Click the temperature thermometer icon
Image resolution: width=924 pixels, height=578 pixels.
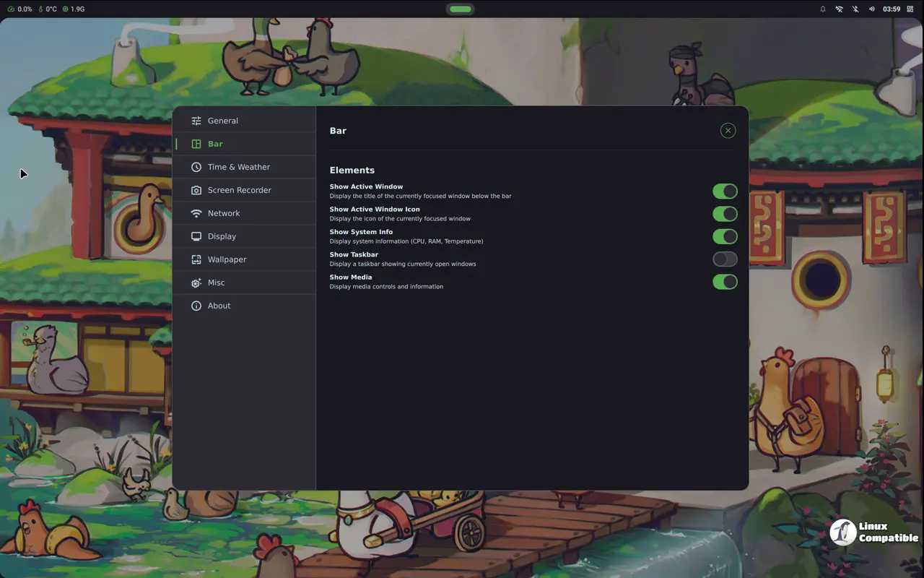[40, 9]
